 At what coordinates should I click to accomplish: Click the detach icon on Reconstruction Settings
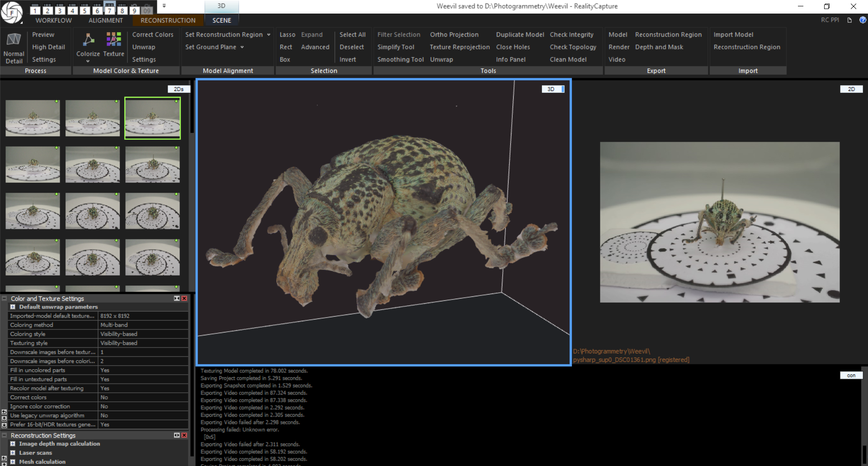177,435
